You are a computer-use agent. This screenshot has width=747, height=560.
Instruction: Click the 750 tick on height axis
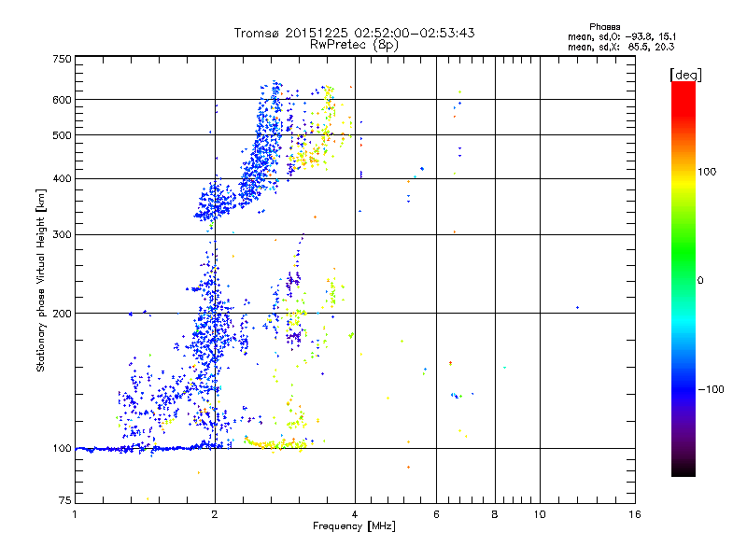point(62,59)
